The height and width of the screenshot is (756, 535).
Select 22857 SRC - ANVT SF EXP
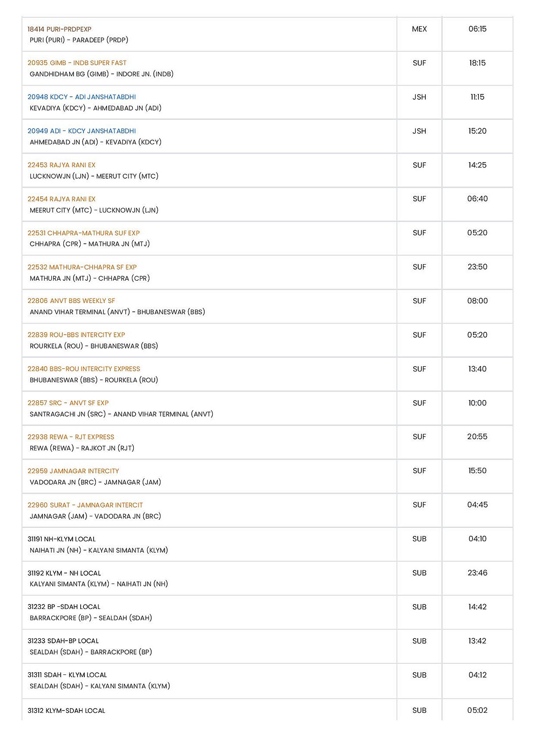point(68,403)
